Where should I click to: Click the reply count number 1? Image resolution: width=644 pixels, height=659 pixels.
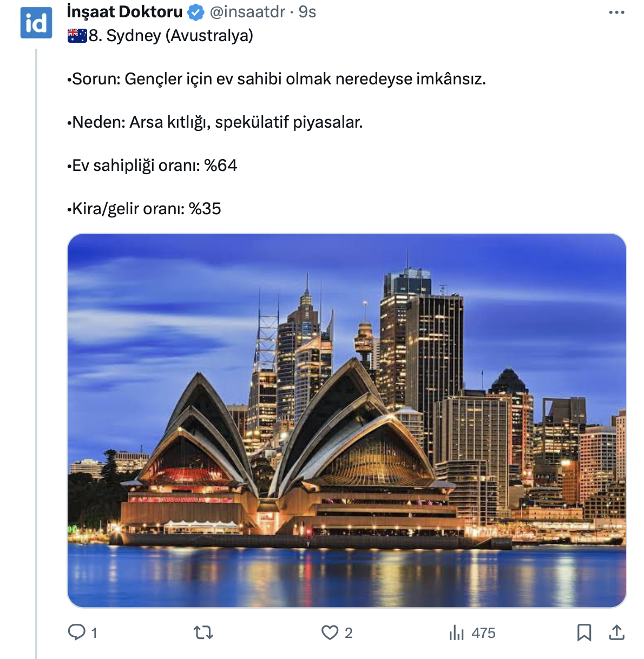[94, 632]
